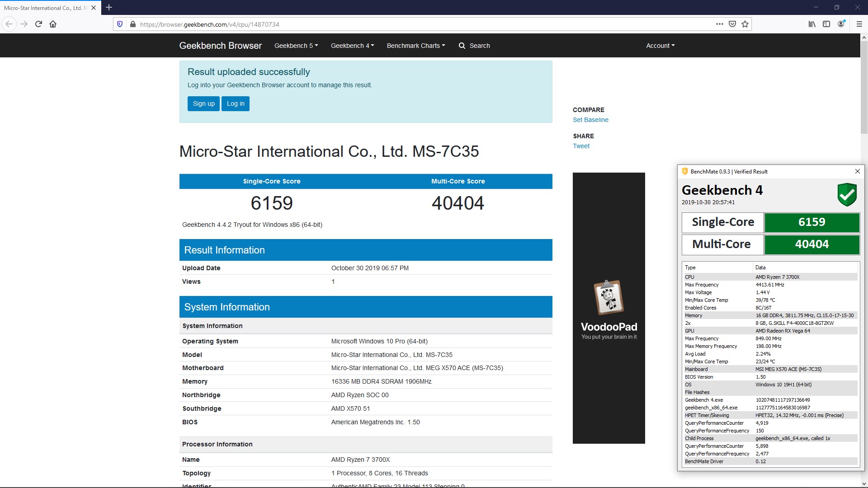The image size is (868, 488).
Task: Open the Firefox hamburger menu
Action: (x=859, y=24)
